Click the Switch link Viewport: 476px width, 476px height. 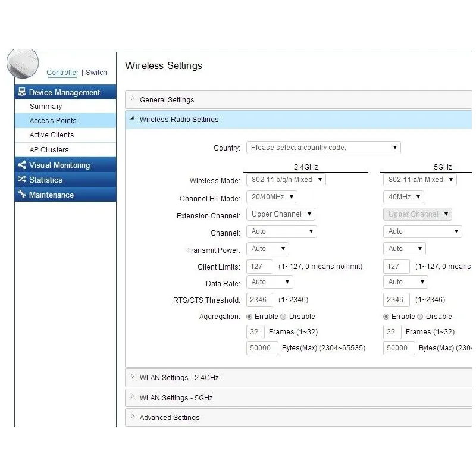point(96,73)
